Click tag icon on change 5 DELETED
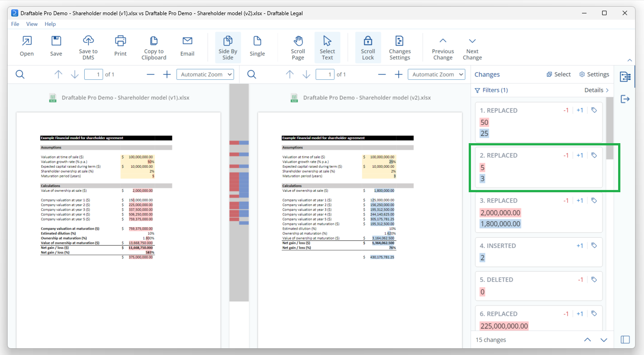The height and width of the screenshot is (355, 644). coord(594,280)
